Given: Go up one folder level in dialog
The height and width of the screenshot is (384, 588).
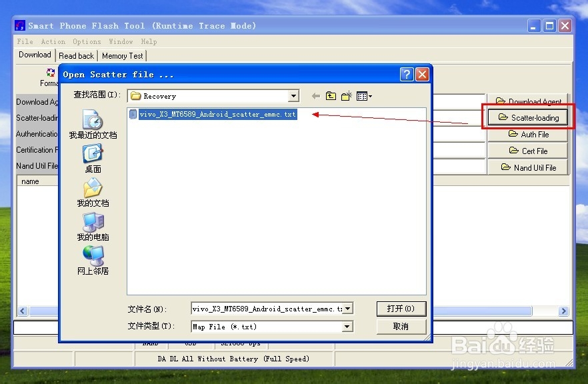Looking at the screenshot, I should (x=331, y=97).
